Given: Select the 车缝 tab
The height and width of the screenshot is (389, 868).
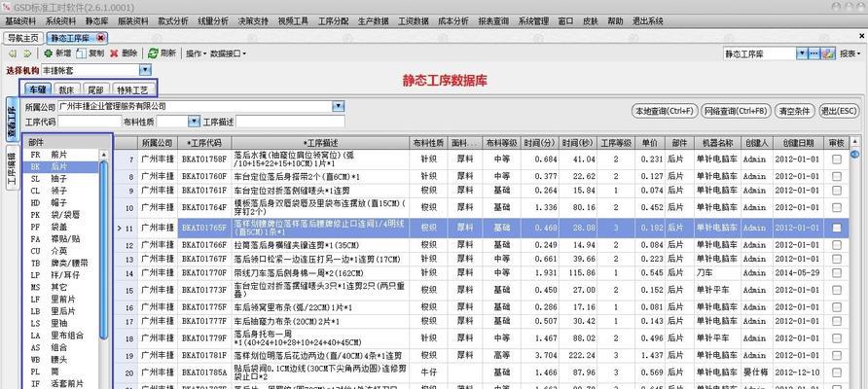Looking at the screenshot, I should coord(38,88).
